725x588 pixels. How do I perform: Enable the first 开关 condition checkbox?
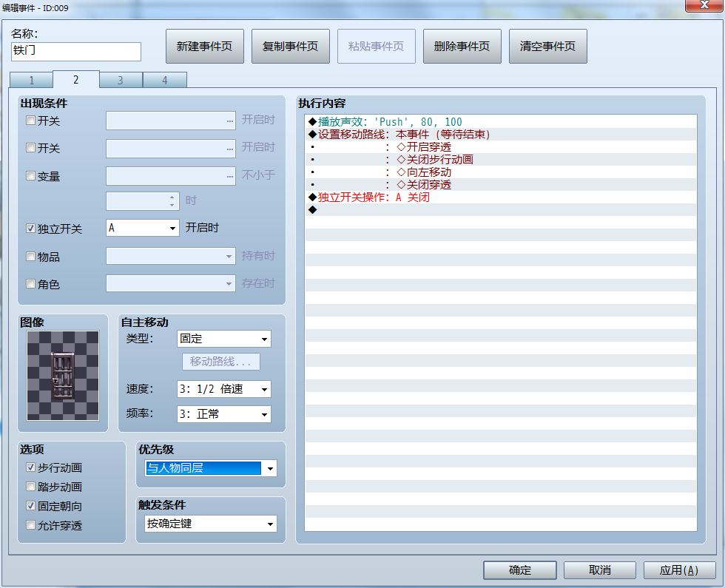[x=30, y=121]
